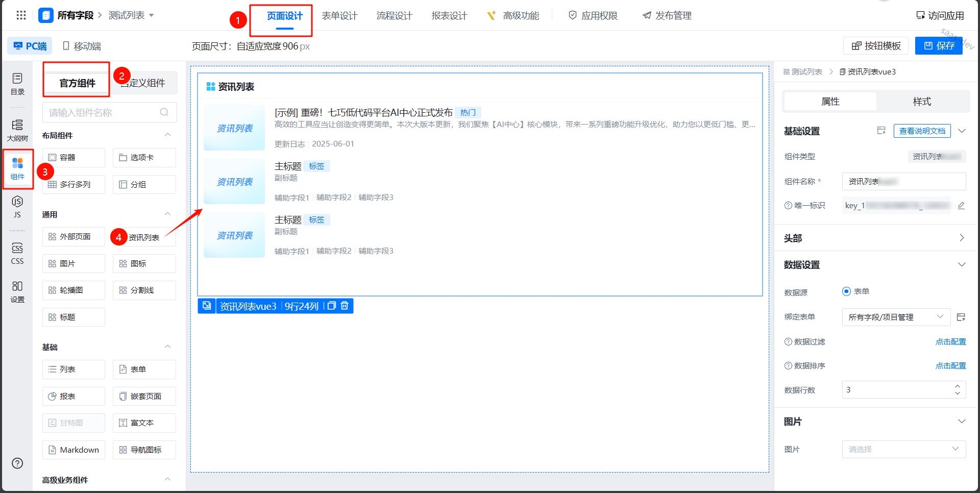980x493 pixels.
Task: Open the 大纲树 outline tree panel
Action: pyautogui.click(x=17, y=130)
